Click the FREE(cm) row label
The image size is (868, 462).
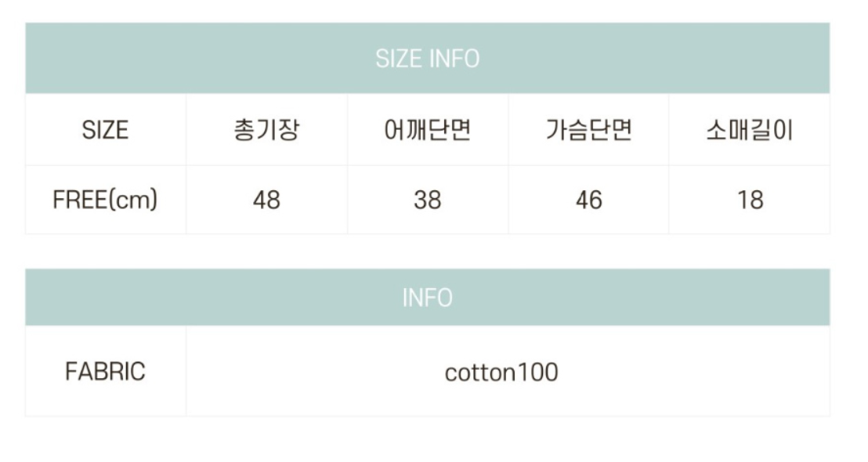tap(105, 200)
